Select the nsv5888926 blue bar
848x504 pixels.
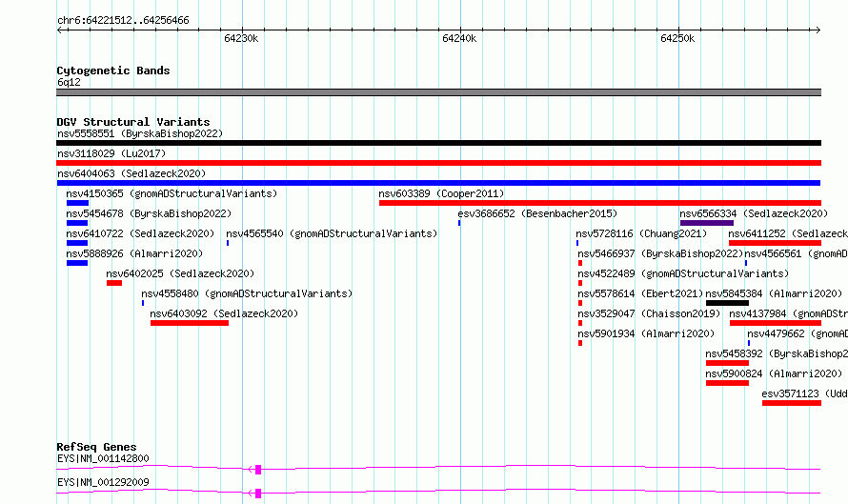pyautogui.click(x=77, y=263)
